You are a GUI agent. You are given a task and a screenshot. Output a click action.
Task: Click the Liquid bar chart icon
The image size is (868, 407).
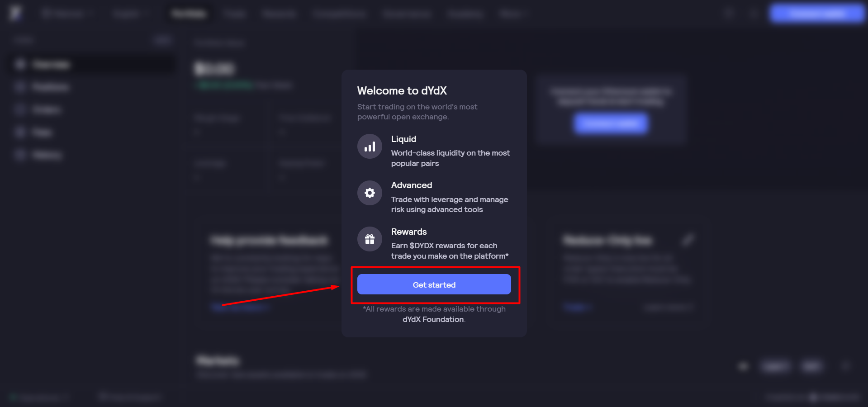tap(370, 147)
